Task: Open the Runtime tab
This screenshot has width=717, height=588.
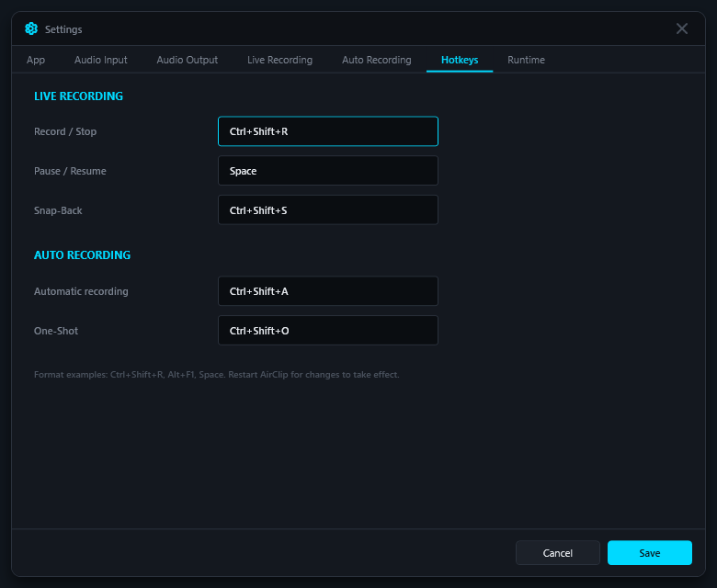Action: [526, 60]
